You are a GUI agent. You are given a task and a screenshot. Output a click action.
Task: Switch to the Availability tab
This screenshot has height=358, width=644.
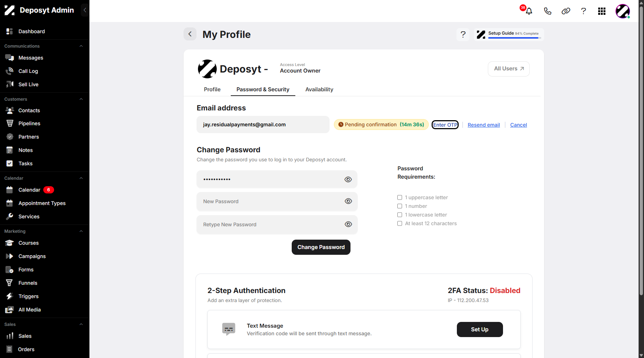[319, 89]
